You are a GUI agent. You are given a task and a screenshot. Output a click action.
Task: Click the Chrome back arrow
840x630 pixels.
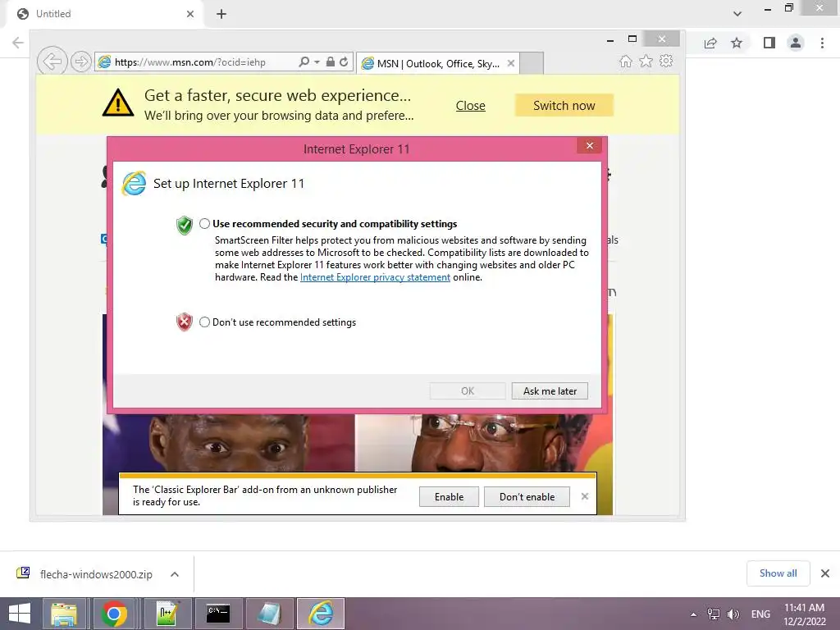pyautogui.click(x=18, y=43)
